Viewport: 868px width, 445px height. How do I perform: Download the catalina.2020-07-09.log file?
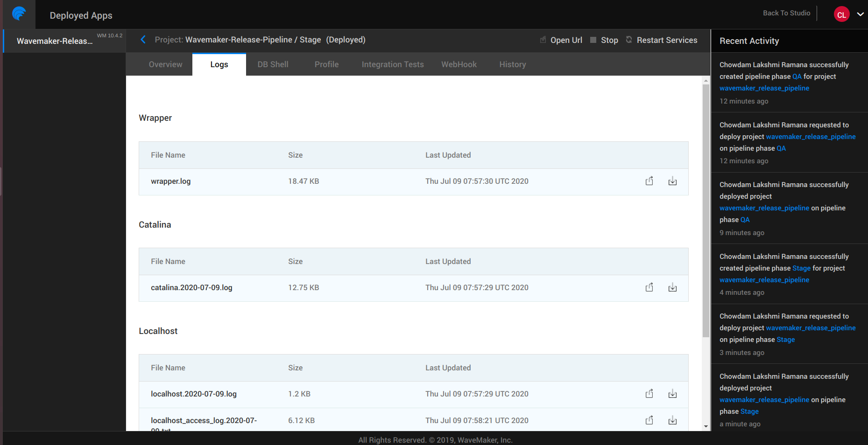pyautogui.click(x=672, y=287)
